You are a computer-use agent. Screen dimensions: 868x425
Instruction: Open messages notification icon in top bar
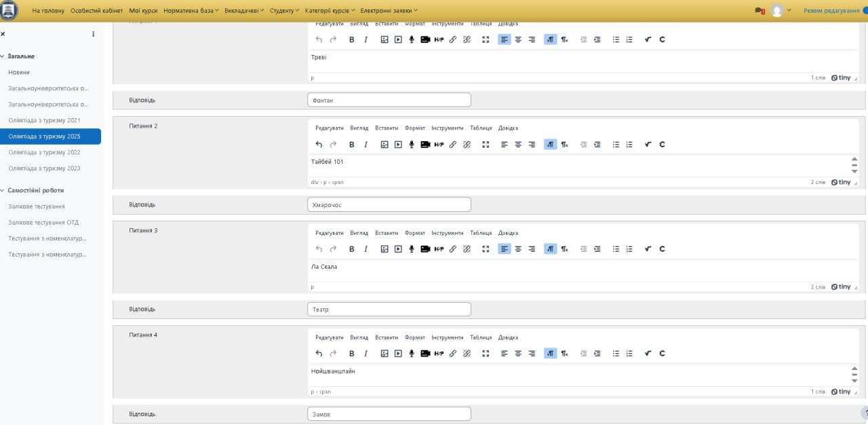(x=759, y=11)
